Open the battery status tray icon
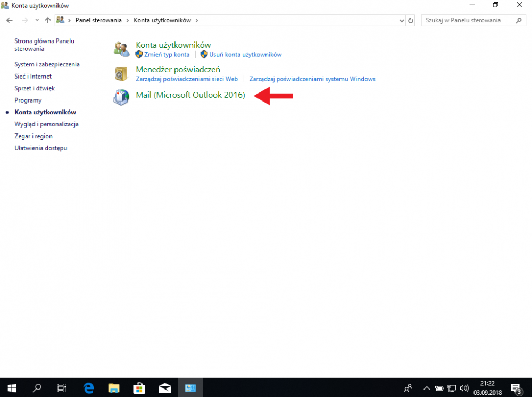The image size is (532, 397). tap(439, 388)
